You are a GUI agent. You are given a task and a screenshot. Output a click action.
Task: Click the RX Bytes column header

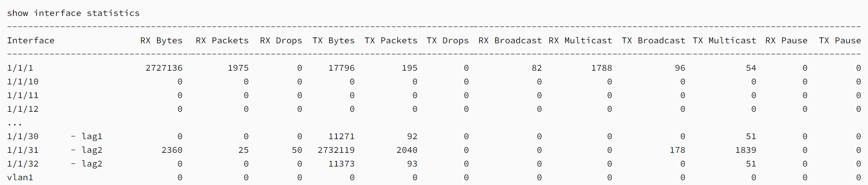pos(161,41)
